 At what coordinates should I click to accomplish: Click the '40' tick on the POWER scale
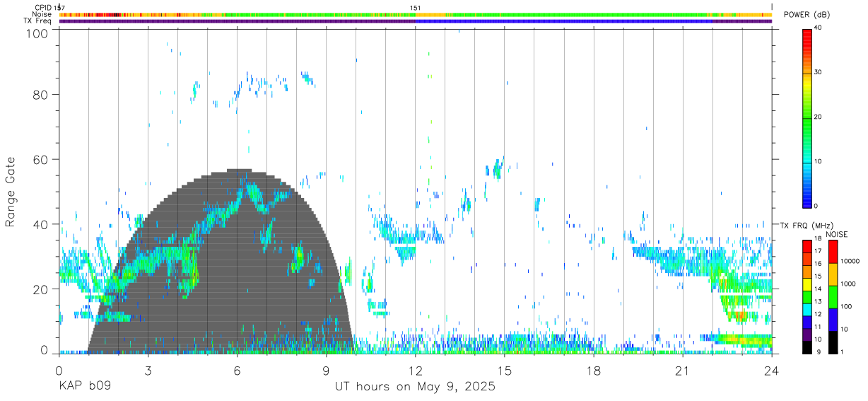click(x=819, y=28)
